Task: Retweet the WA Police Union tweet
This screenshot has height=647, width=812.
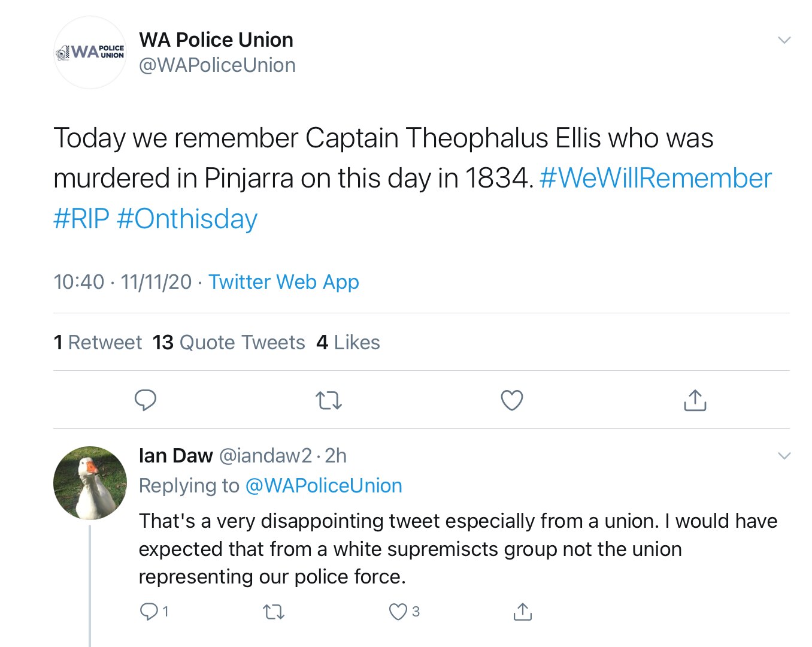Action: [329, 400]
